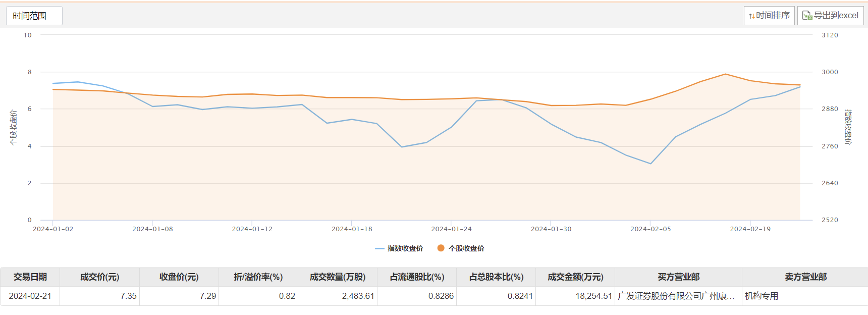Click the 2024-02-19 x-axis label
868x315 pixels.
(750, 229)
